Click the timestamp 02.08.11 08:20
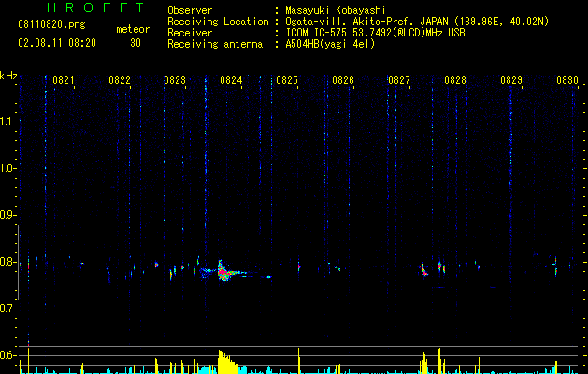Image resolution: width=588 pixels, height=374 pixels. 57,43
